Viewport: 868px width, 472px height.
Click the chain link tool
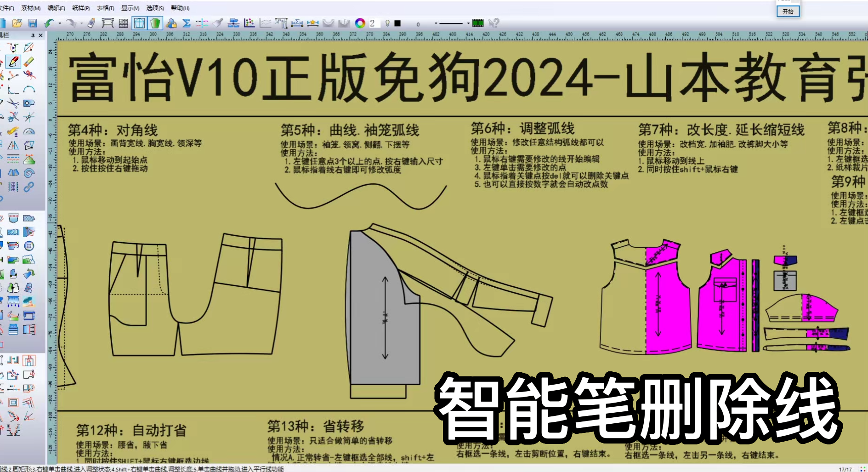pyautogui.click(x=29, y=187)
